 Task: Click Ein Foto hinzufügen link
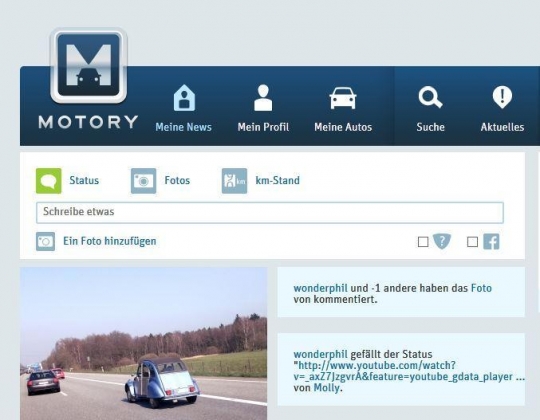tap(110, 241)
